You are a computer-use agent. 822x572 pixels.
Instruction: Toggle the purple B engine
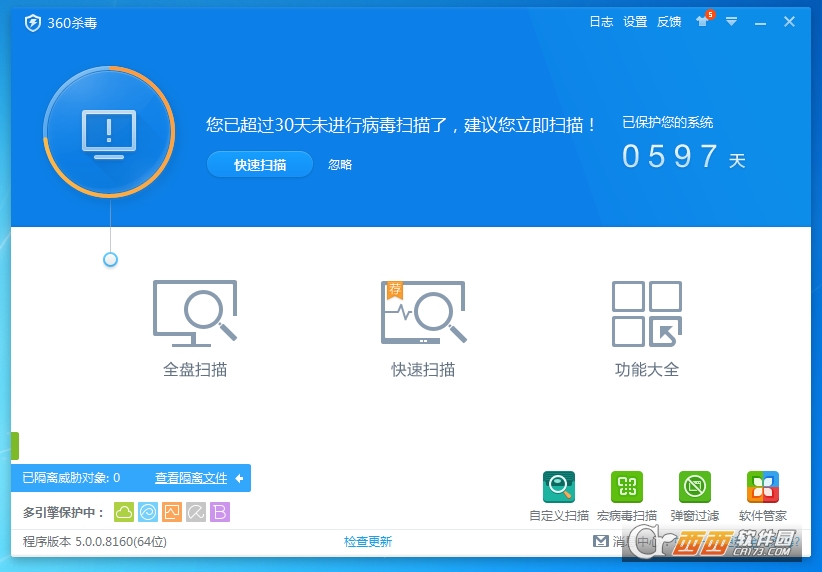click(x=220, y=512)
